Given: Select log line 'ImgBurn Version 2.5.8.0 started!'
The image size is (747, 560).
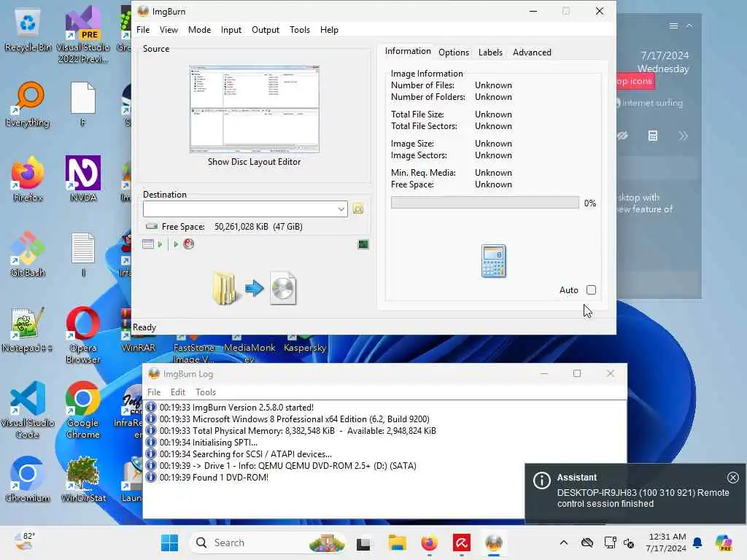Looking at the screenshot, I should pyautogui.click(x=236, y=408).
